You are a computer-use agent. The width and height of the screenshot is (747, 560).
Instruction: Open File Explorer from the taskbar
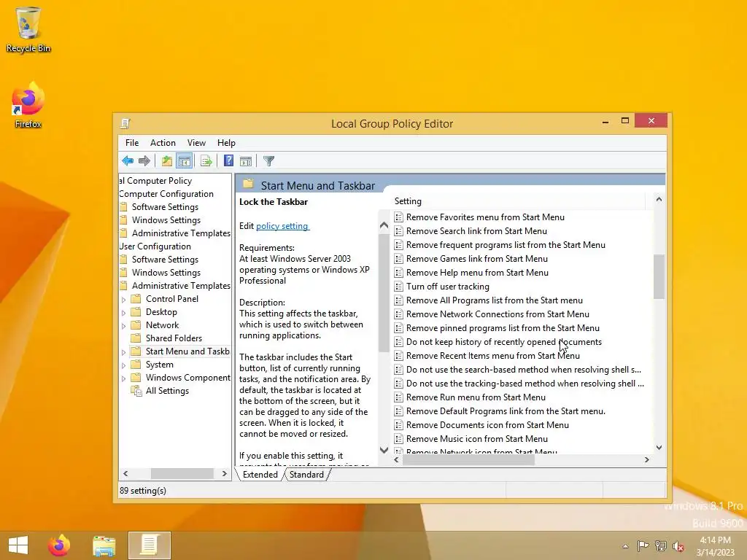tap(104, 545)
